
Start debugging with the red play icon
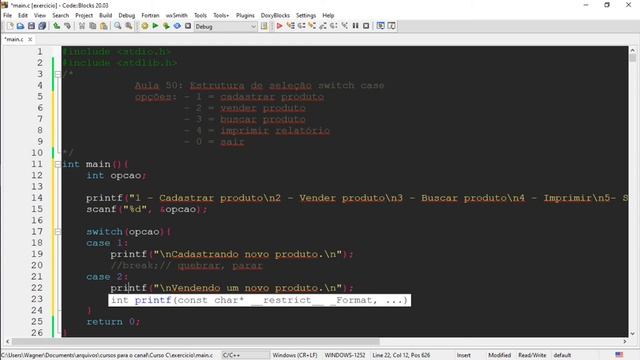280,26
